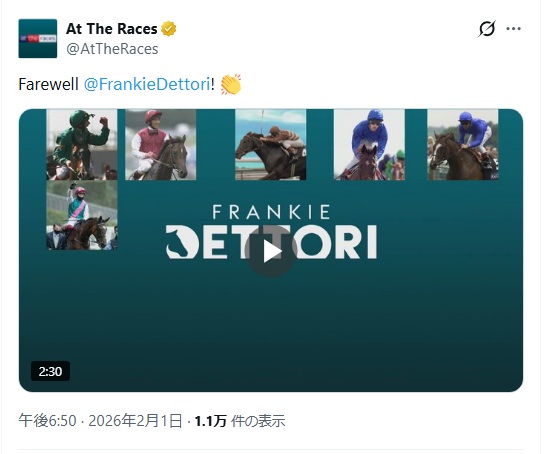Open the Grok slashed-circle icon
The image size is (545, 454).
pos(487,29)
